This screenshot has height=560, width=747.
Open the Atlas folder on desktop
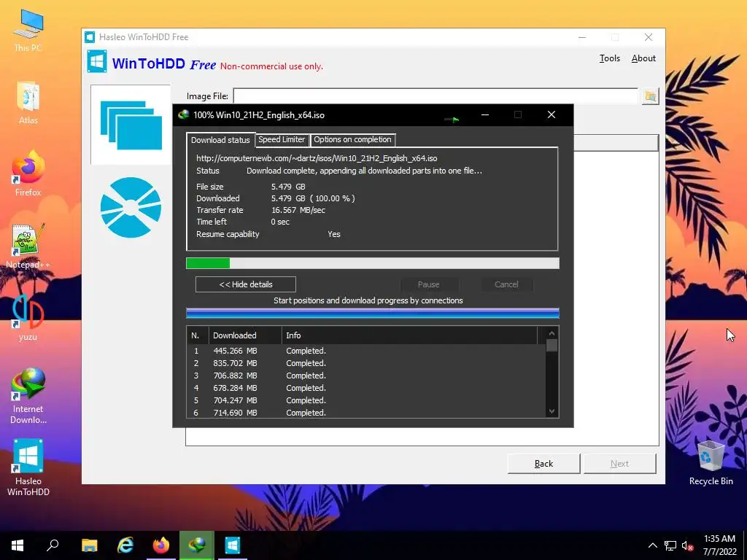28,103
